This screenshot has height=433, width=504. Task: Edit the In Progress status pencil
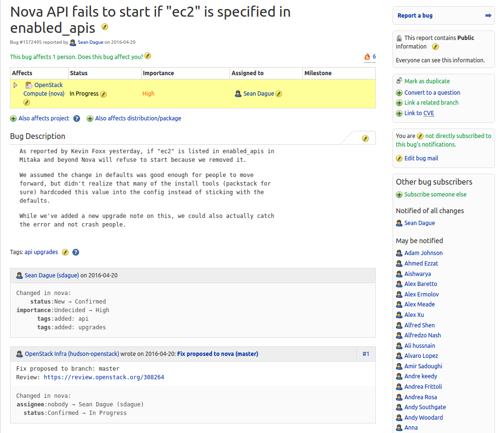coord(103,94)
